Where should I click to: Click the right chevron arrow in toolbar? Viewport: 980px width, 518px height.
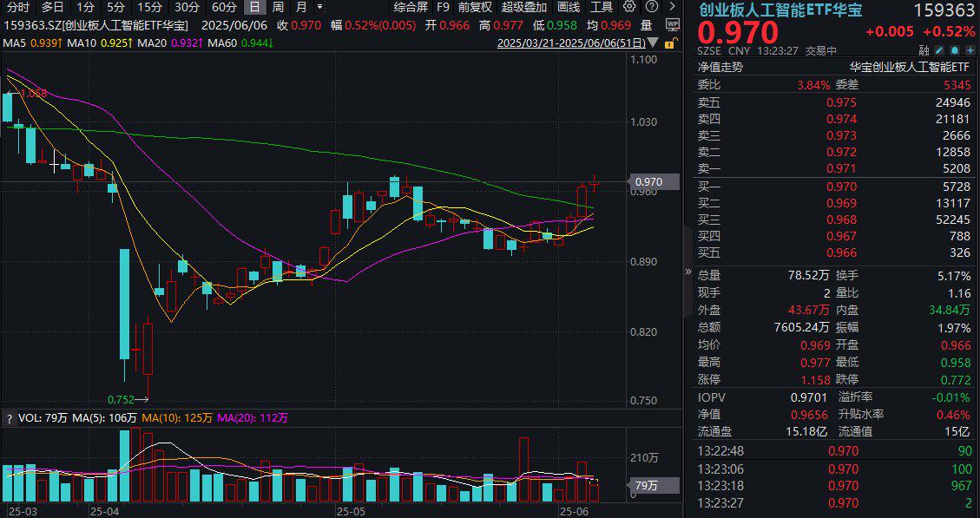click(x=672, y=7)
